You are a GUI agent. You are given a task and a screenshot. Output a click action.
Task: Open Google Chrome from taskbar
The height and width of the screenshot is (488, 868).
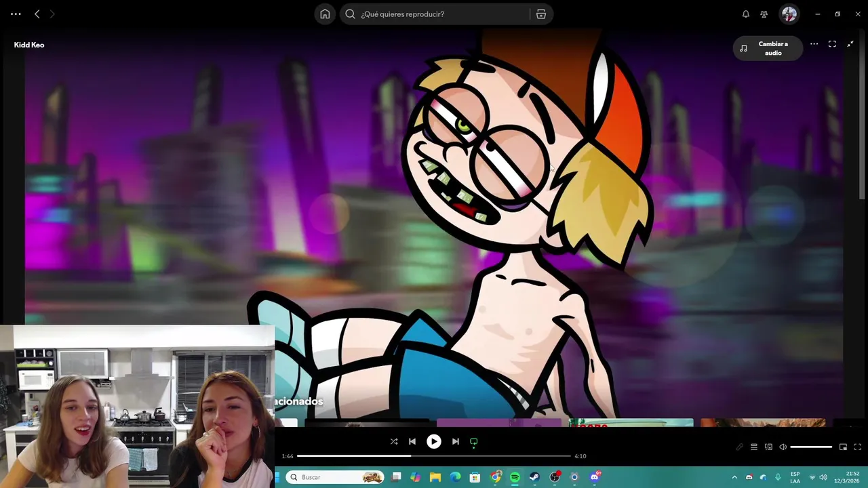[496, 477]
